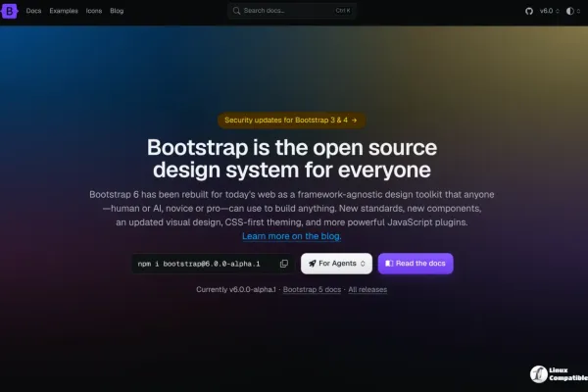The image size is (588, 392).
Task: View the All releases link
Action: click(x=367, y=290)
